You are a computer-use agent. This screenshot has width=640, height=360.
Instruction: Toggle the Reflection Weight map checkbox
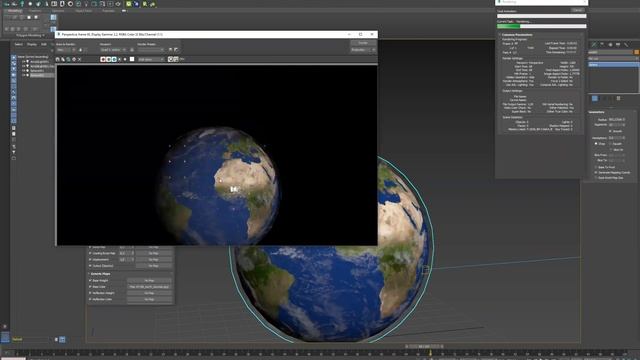coord(90,293)
